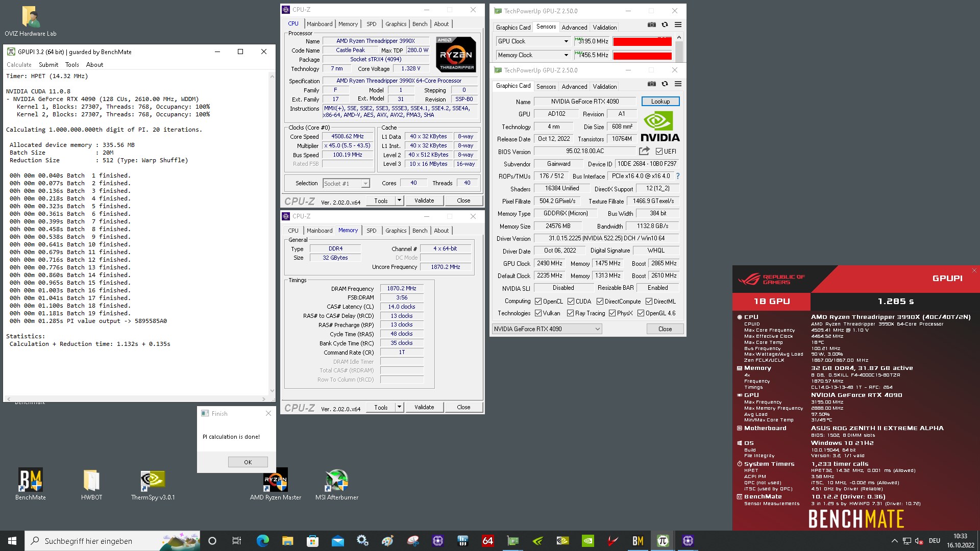980x551 pixels.
Task: Click the red Memory Clock sensor graph
Action: pyautogui.click(x=642, y=55)
